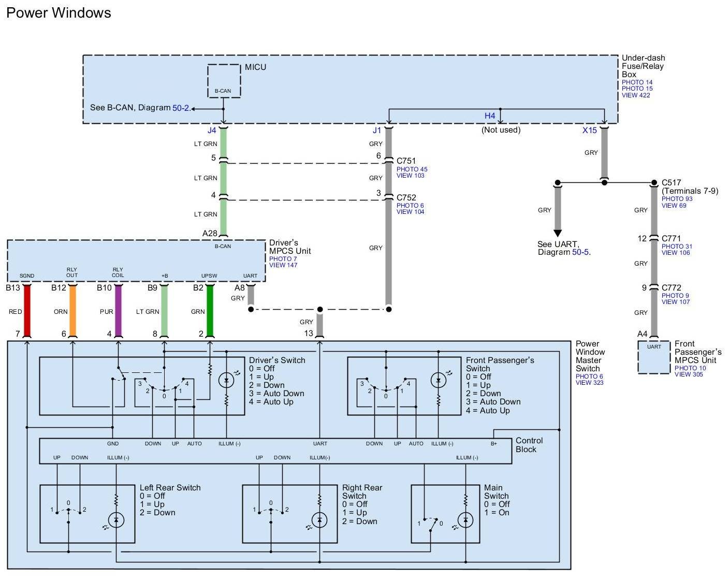Open Diagram 50-5 link for UART

580,252
